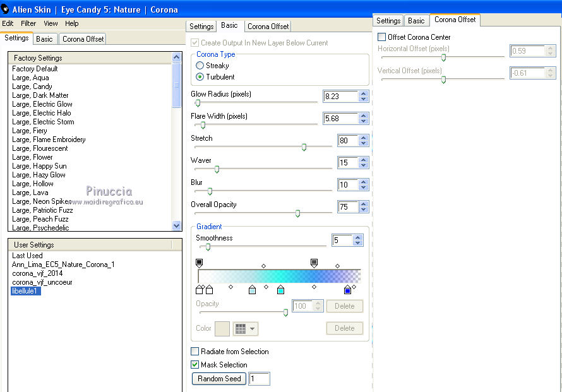Screen dimensions: 562x392
Task: Decrease Waver value with down arrow
Action: [364, 165]
